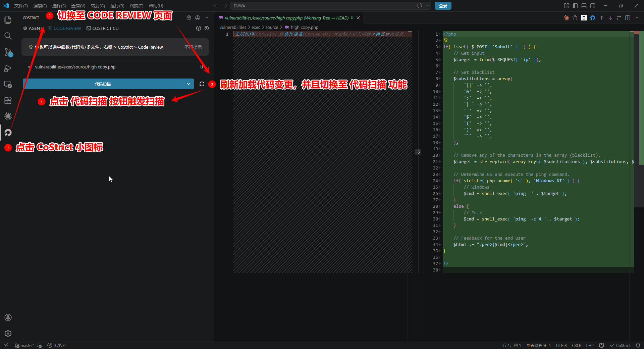The height and width of the screenshot is (349, 644).
Task: Open Run and Debug view
Action: pyautogui.click(x=8, y=68)
